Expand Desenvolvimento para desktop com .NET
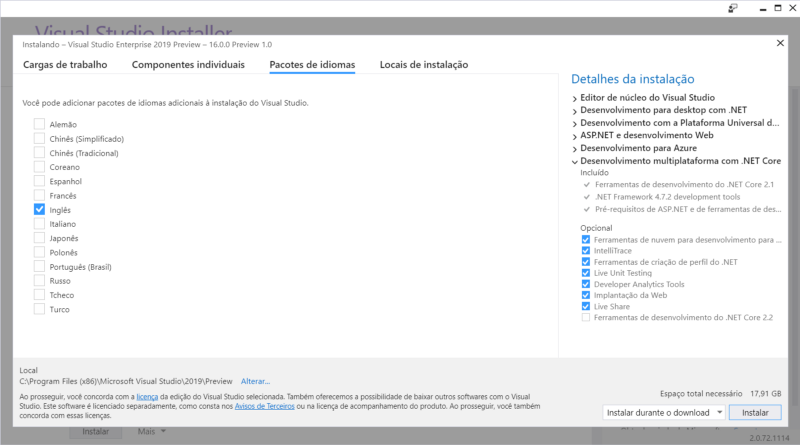 [574, 111]
